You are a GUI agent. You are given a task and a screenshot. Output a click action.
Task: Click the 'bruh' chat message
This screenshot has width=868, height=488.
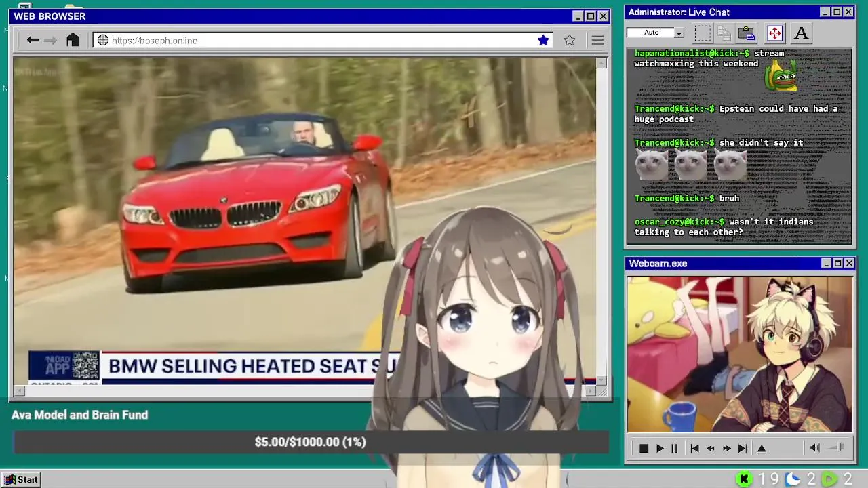729,198
